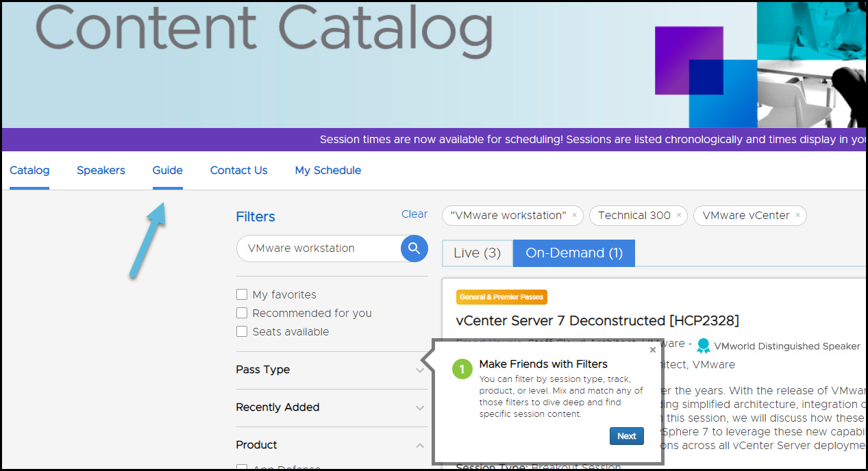Click the blue search magnifier button
This screenshot has width=868, height=471.
click(x=414, y=249)
